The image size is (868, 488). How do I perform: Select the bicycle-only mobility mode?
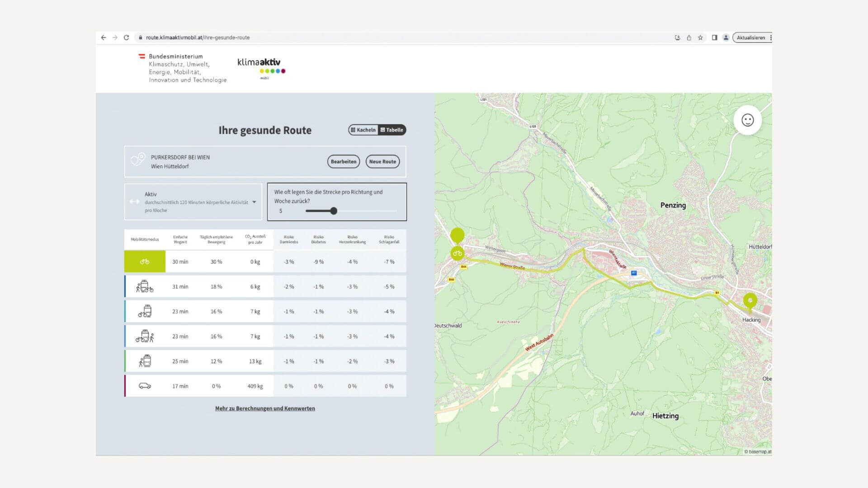(x=145, y=262)
